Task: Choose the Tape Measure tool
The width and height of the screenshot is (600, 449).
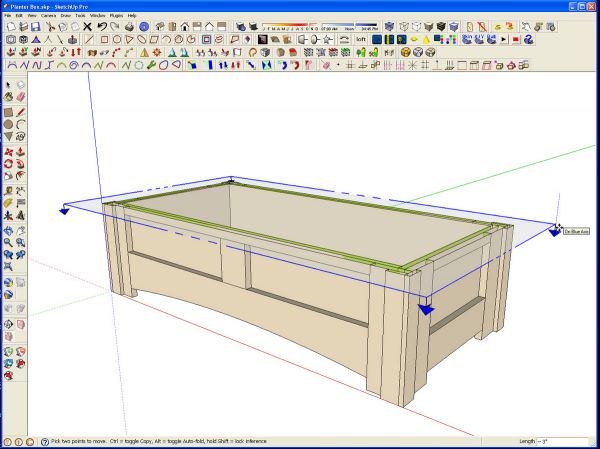Action: tap(8, 191)
